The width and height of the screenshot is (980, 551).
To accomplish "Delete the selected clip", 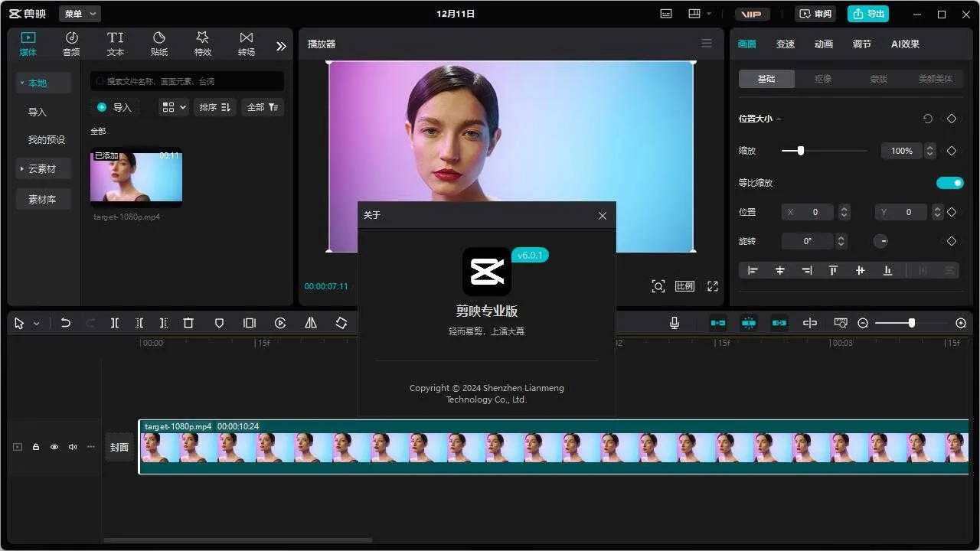I will [x=188, y=322].
